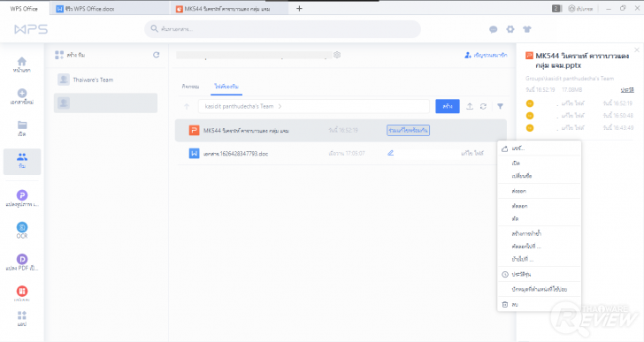Open the skin shirt icon in header

[x=527, y=29]
